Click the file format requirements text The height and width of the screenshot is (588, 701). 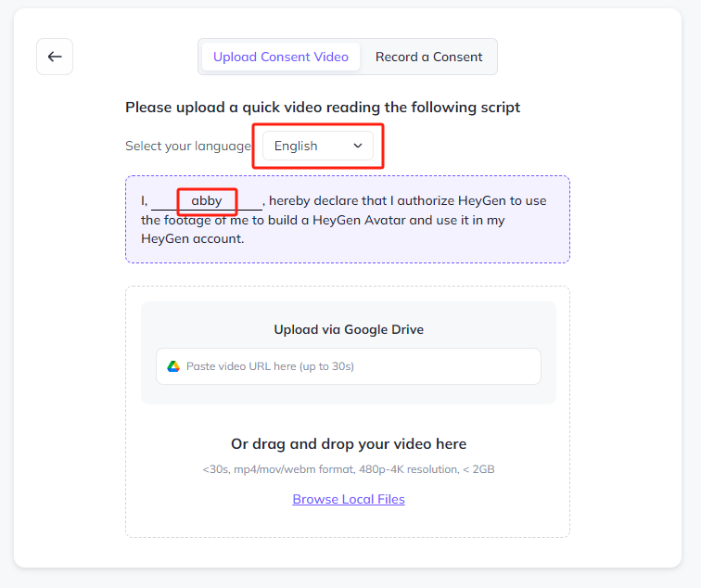click(349, 469)
